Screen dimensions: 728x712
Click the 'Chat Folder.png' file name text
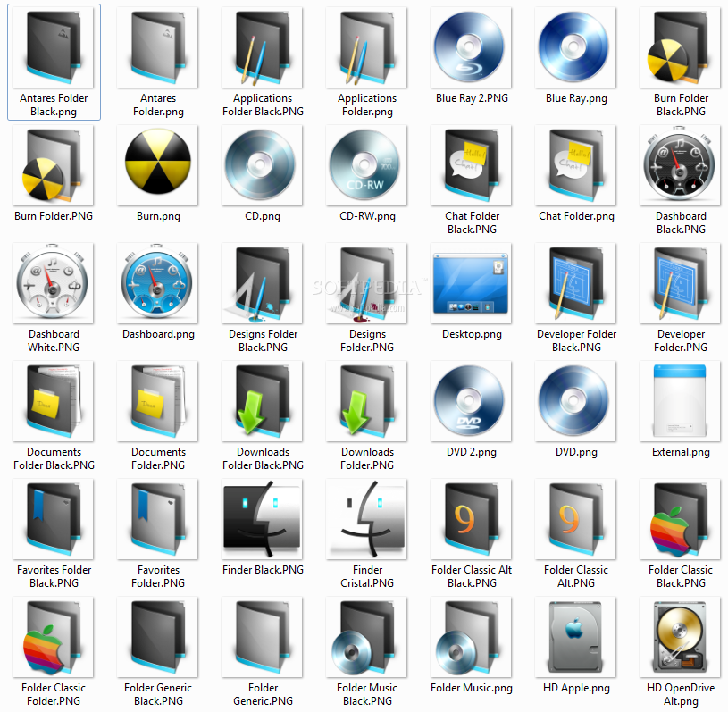click(576, 216)
